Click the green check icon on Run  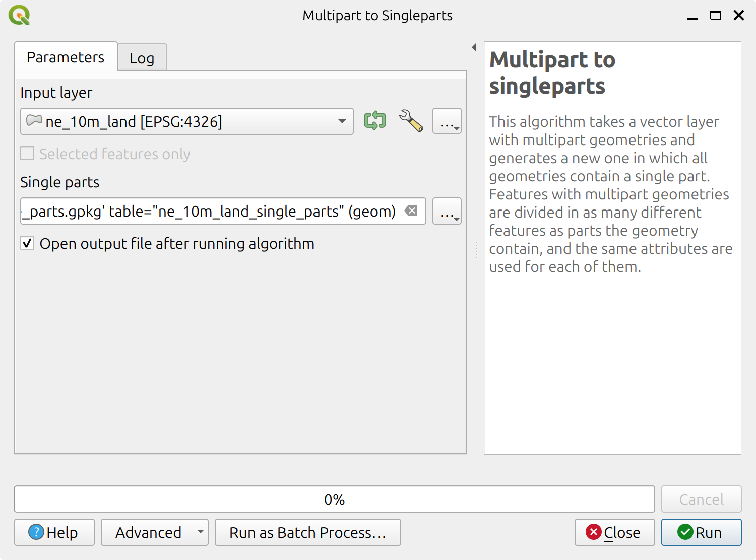(x=685, y=532)
